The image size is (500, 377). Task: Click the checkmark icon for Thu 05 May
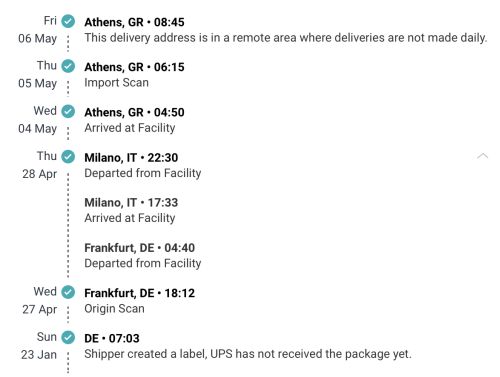click(x=68, y=66)
